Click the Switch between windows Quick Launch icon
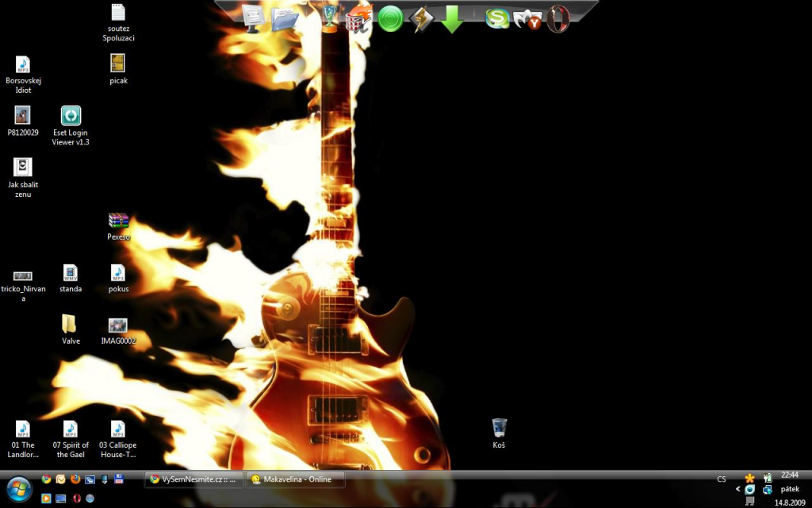Screen dimensions: 812x508 [90, 479]
